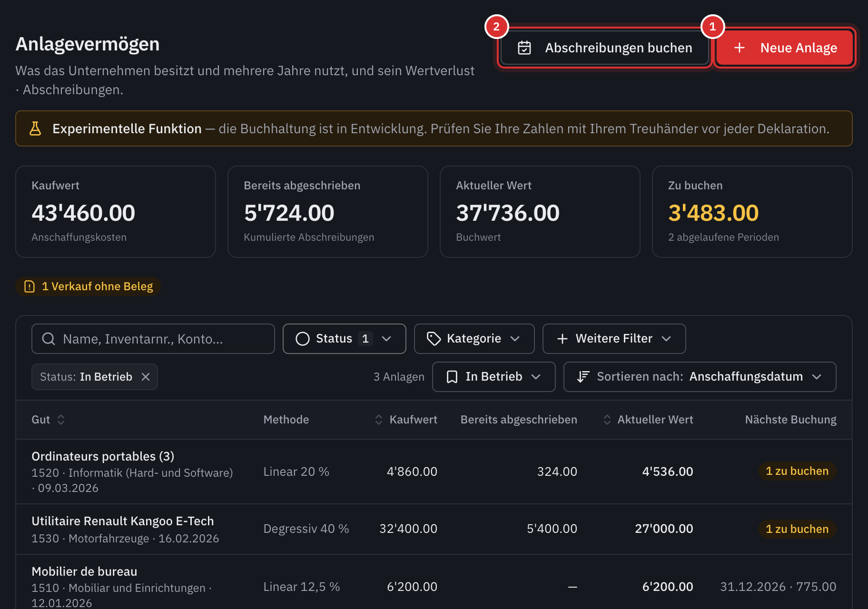
Task: Open the Kategorie filter dropdown
Action: click(474, 339)
